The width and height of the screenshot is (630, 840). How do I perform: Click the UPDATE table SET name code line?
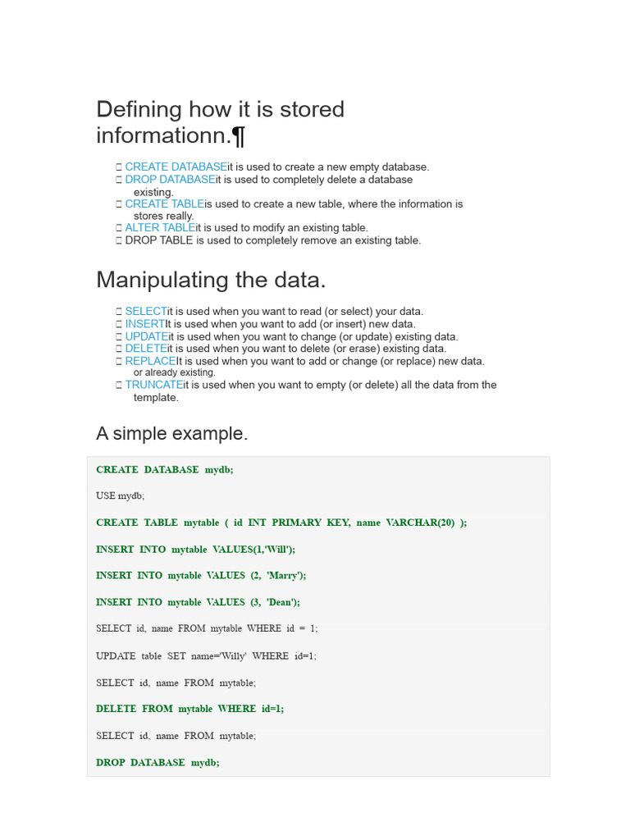click(x=206, y=656)
